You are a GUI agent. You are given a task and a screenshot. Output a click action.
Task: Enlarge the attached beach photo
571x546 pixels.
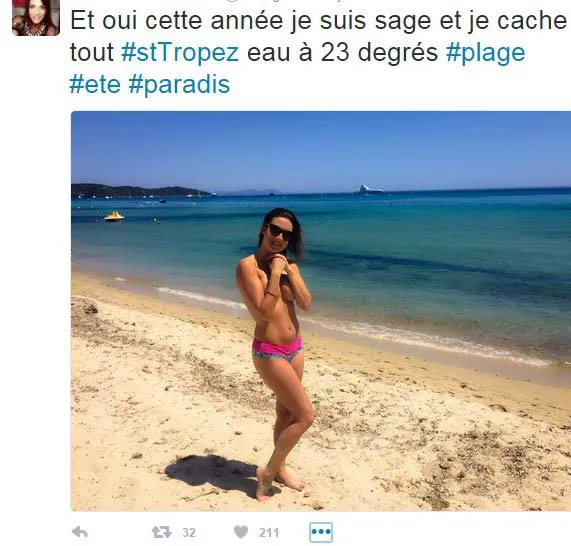tap(321, 311)
